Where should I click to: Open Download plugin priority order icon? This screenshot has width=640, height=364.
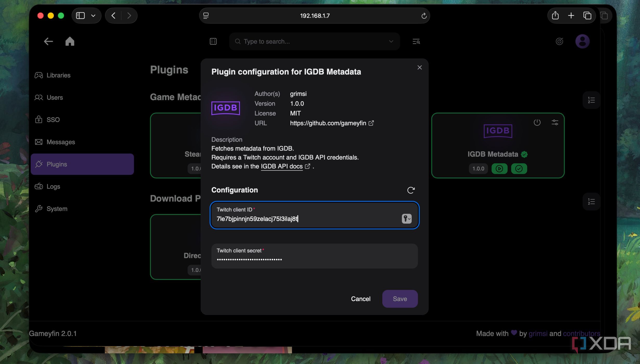[591, 201]
